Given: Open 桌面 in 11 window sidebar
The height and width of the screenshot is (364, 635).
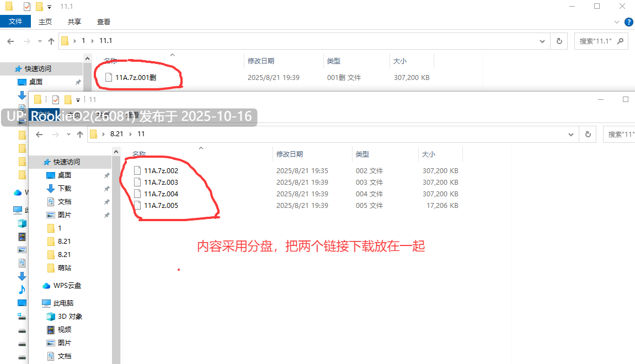Looking at the screenshot, I should click(x=65, y=175).
